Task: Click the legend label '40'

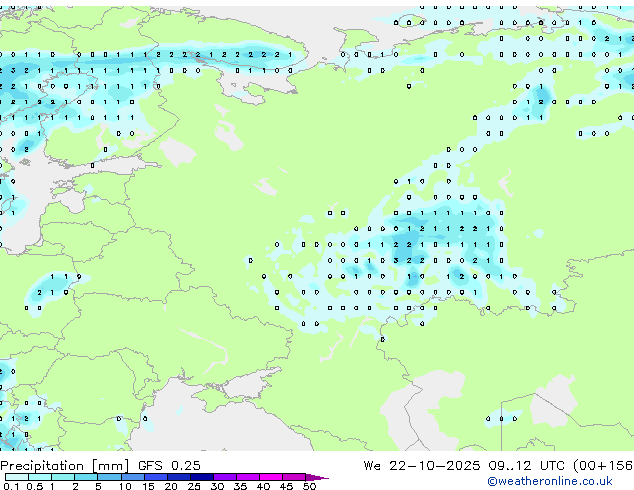Action: click(x=263, y=486)
